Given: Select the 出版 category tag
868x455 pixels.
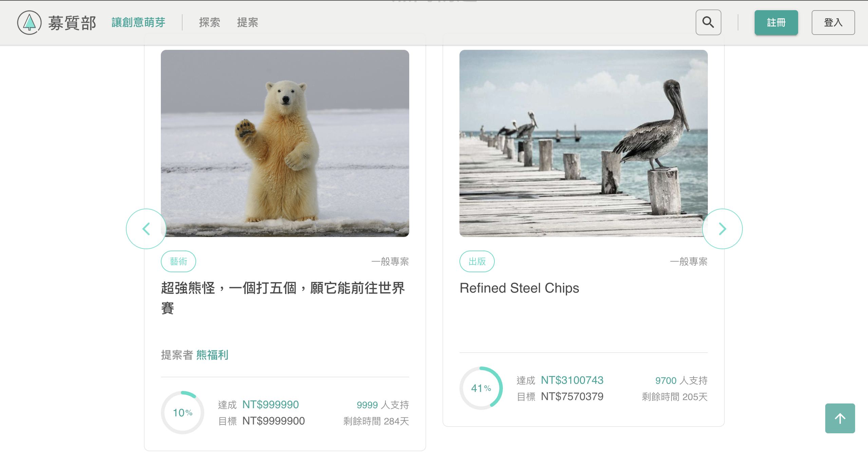Looking at the screenshot, I should [477, 261].
